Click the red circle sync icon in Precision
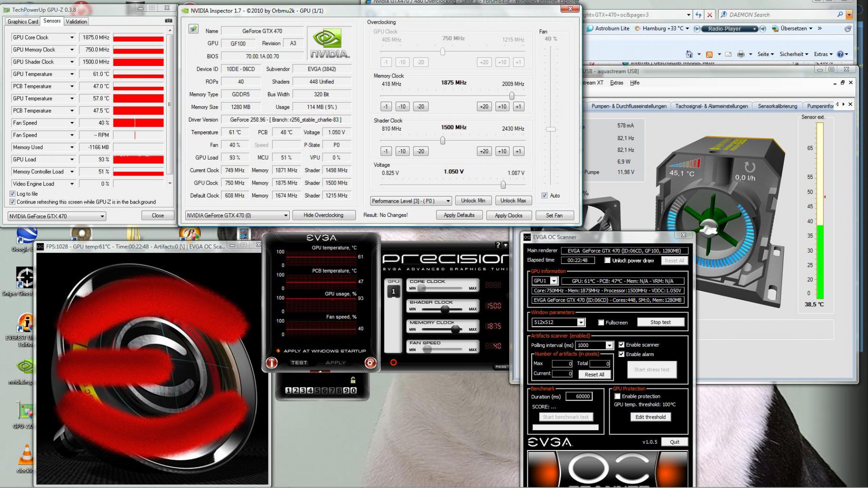The height and width of the screenshot is (488, 868). pyautogui.click(x=393, y=363)
